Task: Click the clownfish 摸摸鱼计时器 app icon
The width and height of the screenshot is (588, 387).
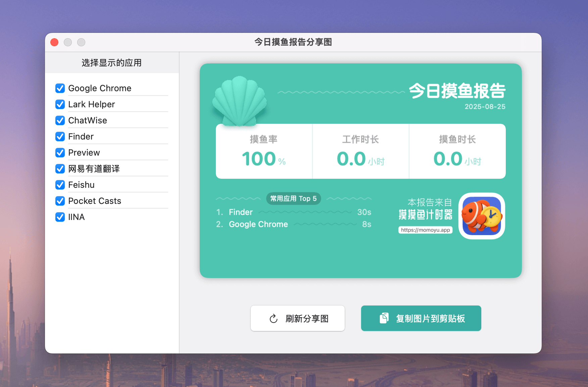Action: point(481,216)
